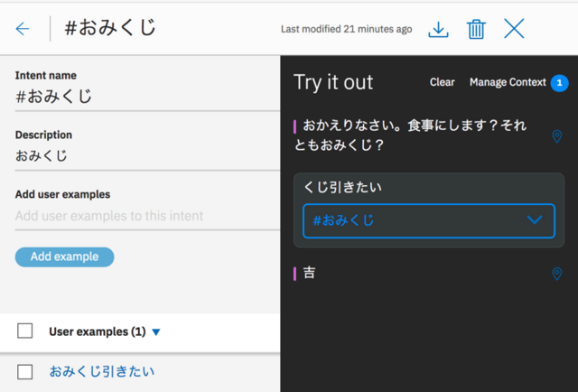Image resolution: width=578 pixels, height=392 pixels.
Task: Tick the User examples (1) select-all checkbox
Action: click(25, 331)
